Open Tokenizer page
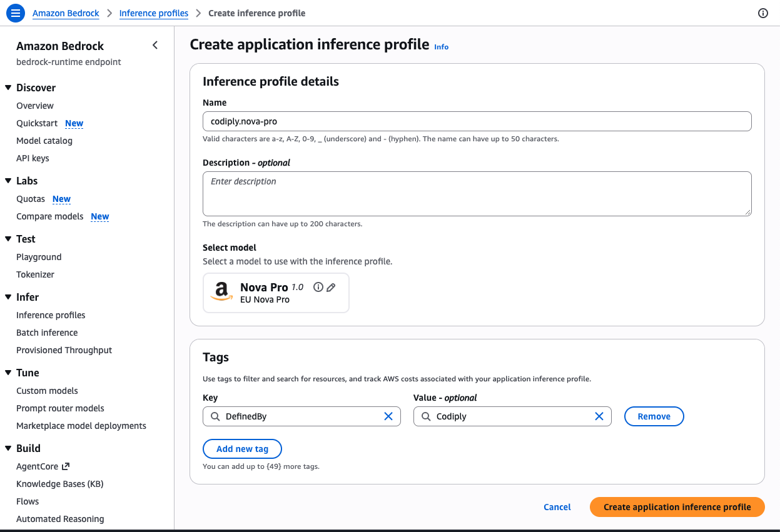780x532 pixels. tap(35, 274)
